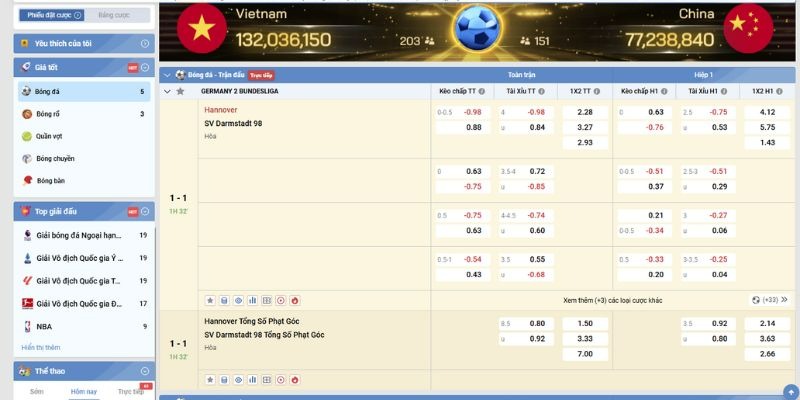Click Hiển thị thêm link
The width and height of the screenshot is (800, 400).
tap(41, 347)
